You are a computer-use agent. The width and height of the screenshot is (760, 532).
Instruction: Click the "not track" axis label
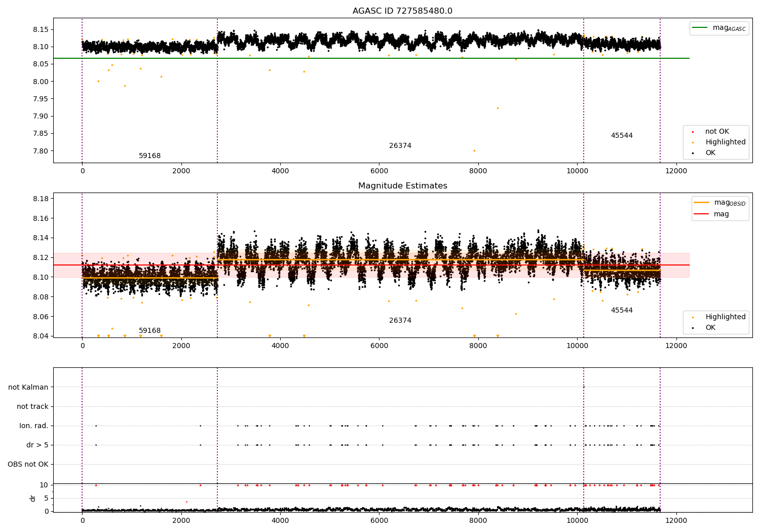pos(32,407)
